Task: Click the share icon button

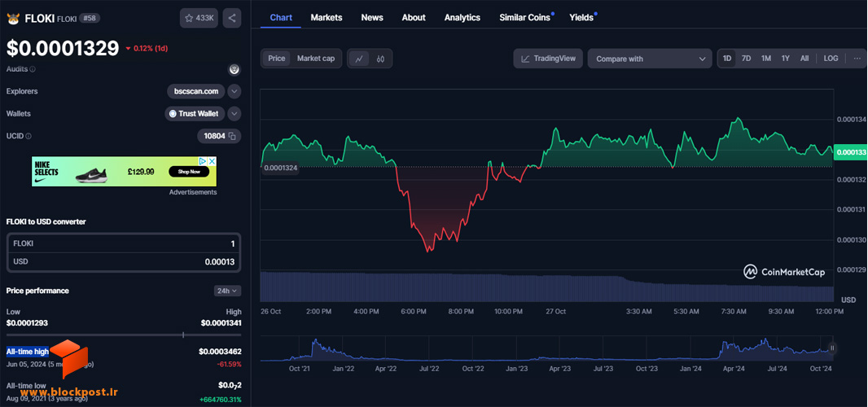Action: pos(232,18)
